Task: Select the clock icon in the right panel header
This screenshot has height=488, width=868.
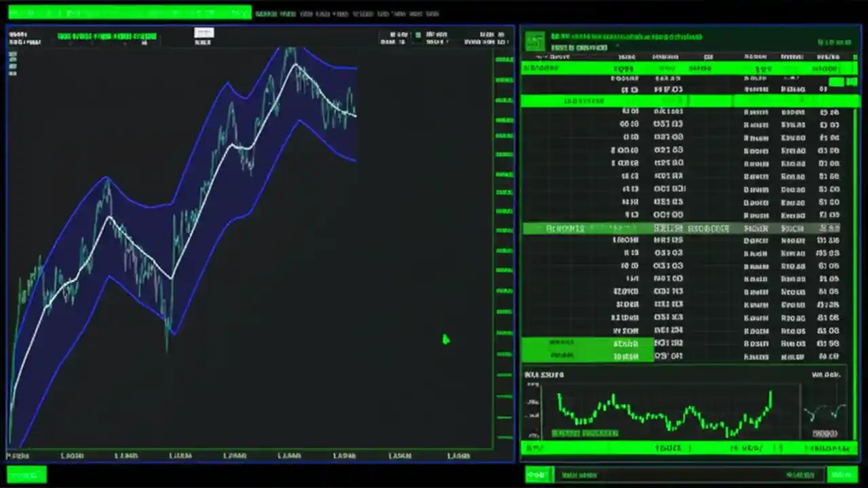Action: tap(834, 39)
